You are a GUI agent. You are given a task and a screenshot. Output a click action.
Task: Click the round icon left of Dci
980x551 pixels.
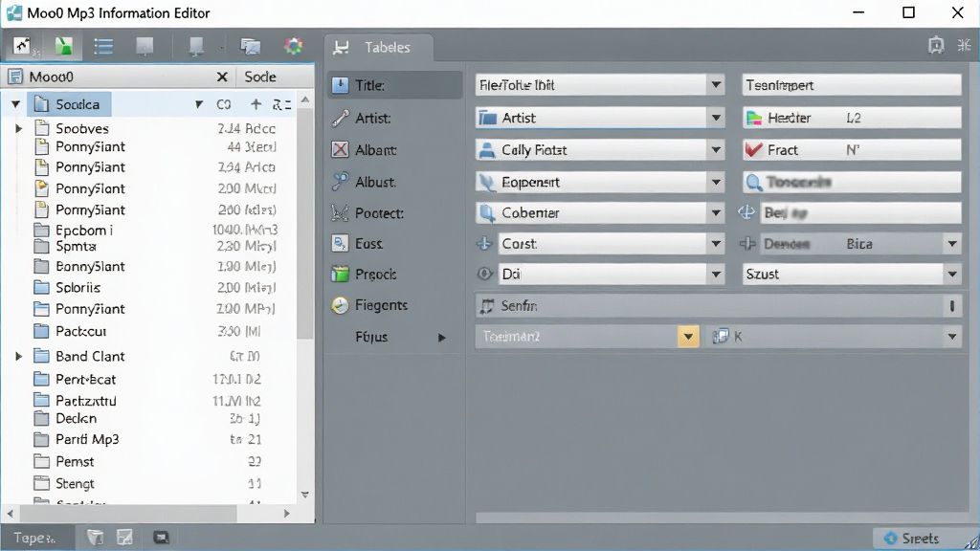tap(484, 274)
